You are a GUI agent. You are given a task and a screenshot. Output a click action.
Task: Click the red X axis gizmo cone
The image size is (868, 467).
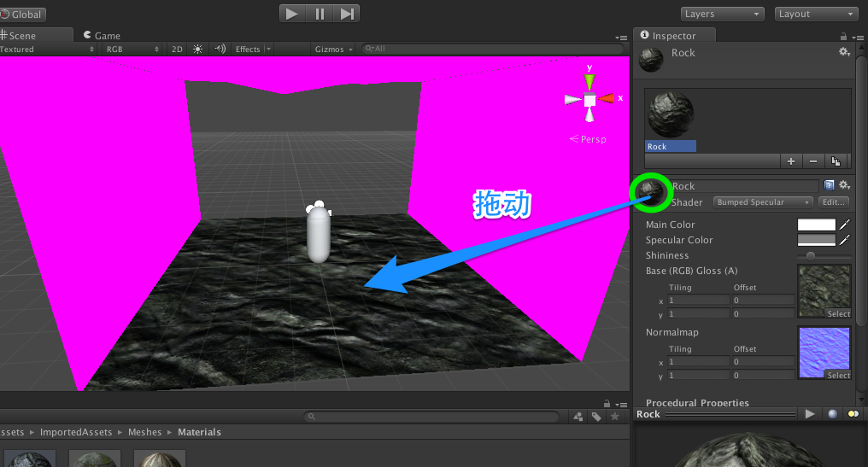pyautogui.click(x=607, y=98)
